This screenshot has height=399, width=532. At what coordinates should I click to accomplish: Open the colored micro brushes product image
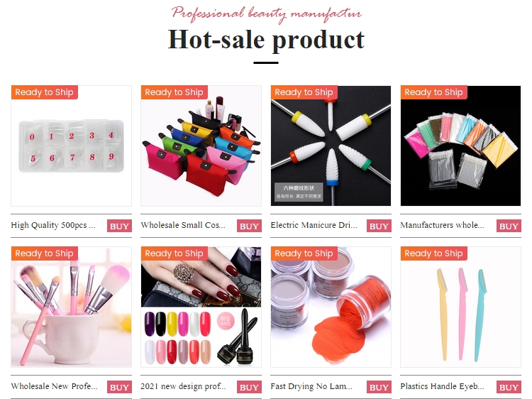point(460,146)
